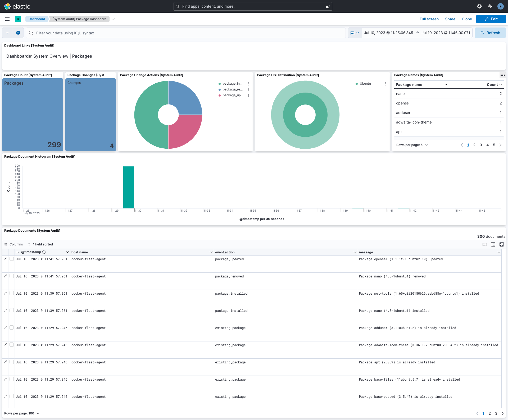Add a filter using the plus icon
The width and height of the screenshot is (508, 420).
18,33
